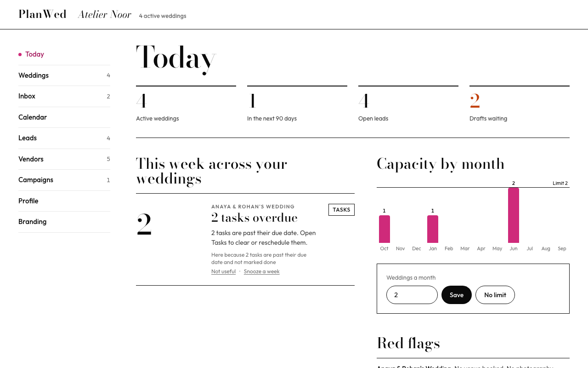
Task: Click the Red flags heading
Action: 408,343
